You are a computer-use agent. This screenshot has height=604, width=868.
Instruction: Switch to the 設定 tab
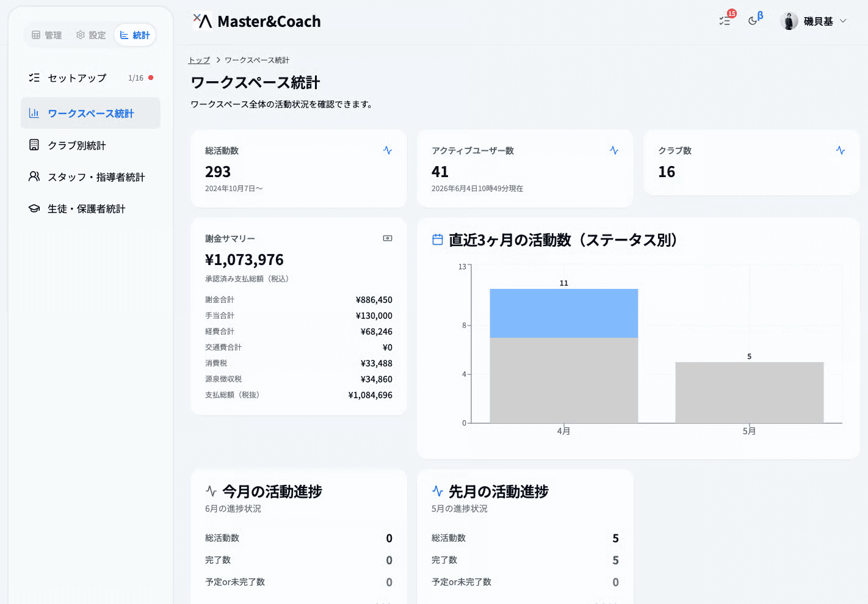tap(91, 35)
